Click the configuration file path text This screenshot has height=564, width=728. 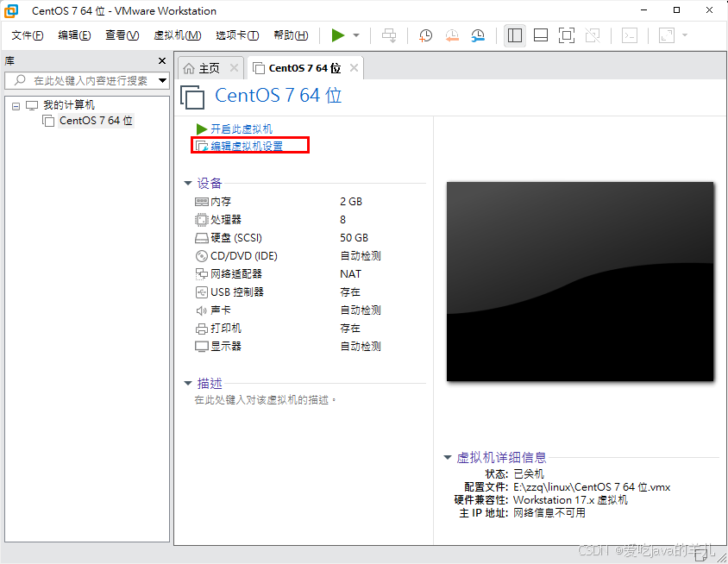click(x=592, y=487)
